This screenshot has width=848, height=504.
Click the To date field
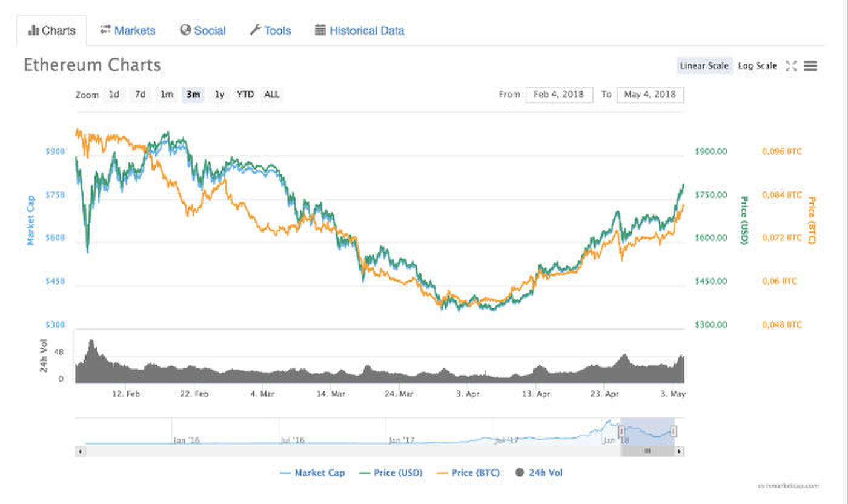pyautogui.click(x=651, y=94)
